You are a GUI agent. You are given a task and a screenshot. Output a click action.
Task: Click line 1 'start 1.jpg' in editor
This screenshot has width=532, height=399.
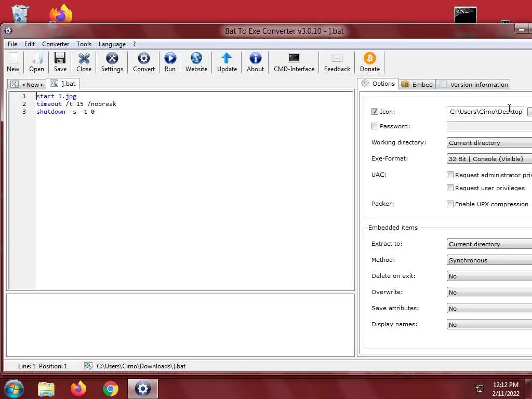click(x=56, y=96)
